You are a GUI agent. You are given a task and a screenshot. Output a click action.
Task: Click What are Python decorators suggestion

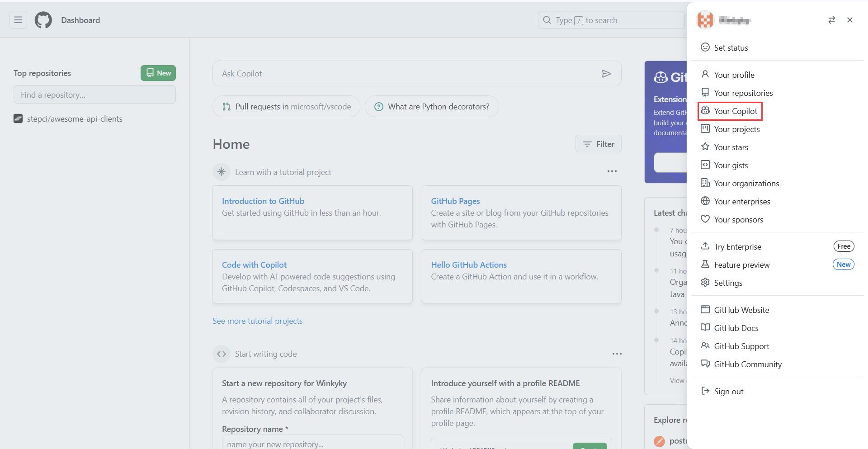tap(432, 106)
